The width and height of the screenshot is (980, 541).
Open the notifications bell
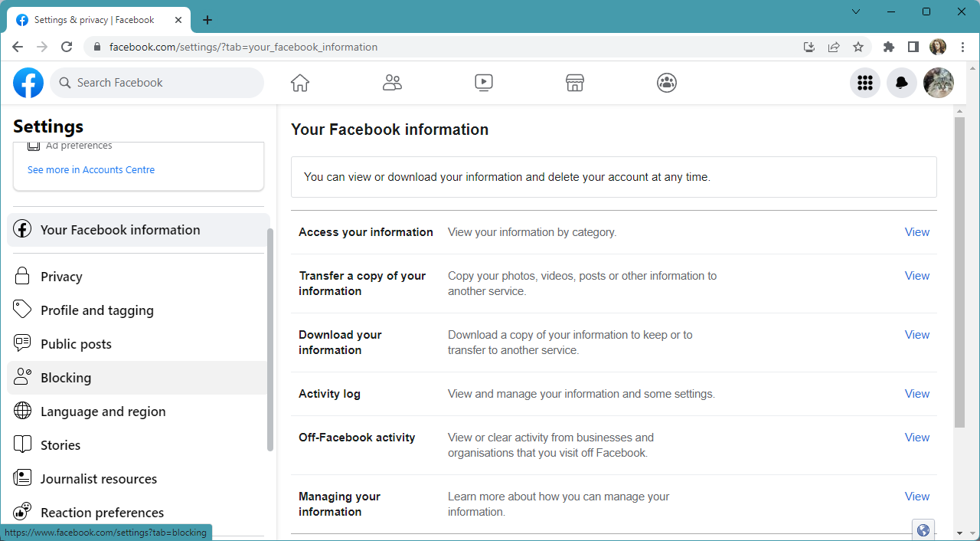[901, 82]
